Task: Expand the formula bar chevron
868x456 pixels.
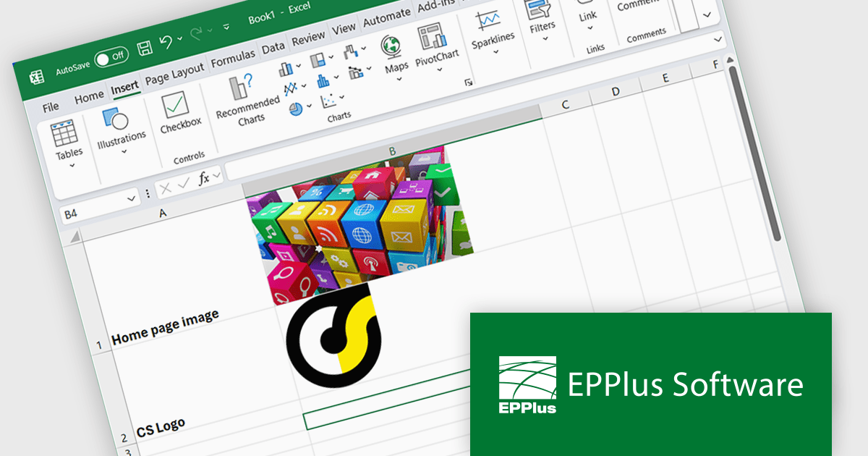Action: point(718,40)
